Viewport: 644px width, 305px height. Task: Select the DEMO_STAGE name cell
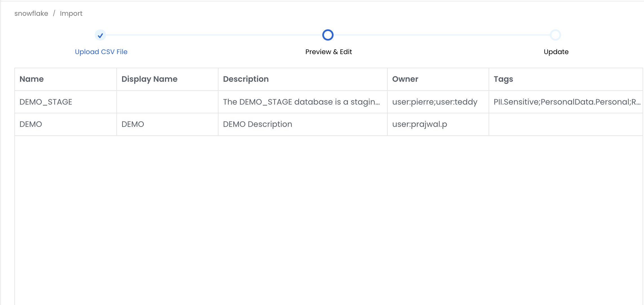point(66,102)
